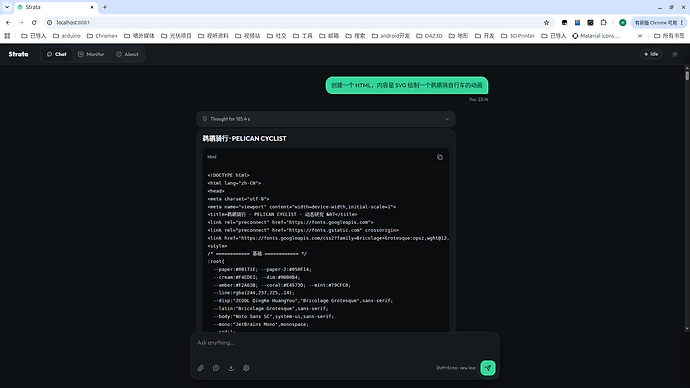The image size is (690, 388).
Task: Click the Idle status indicator
Action: [x=651, y=54]
